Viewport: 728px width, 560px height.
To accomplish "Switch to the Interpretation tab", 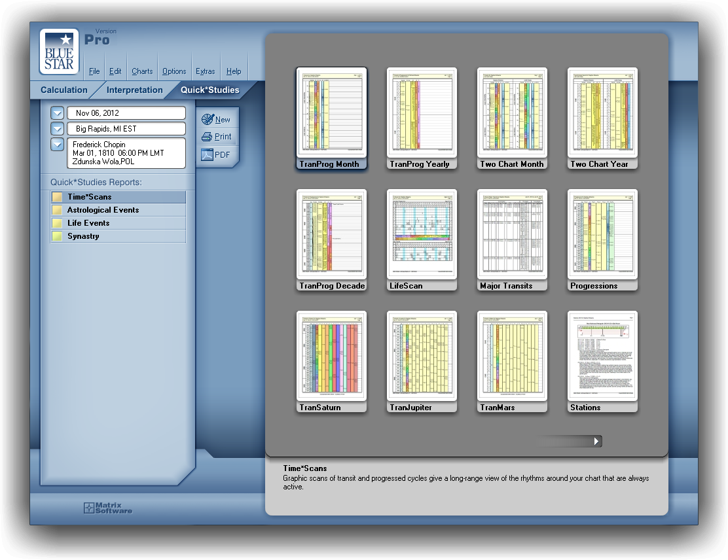I will pos(135,90).
